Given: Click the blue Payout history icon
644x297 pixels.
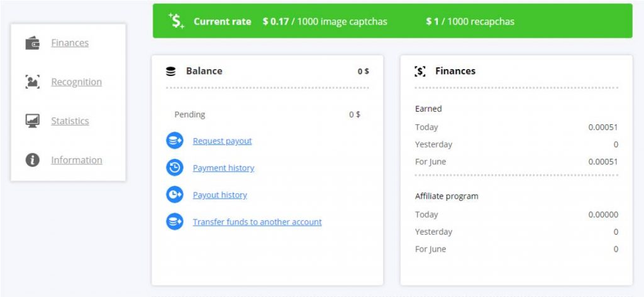Looking at the screenshot, I should click(x=174, y=195).
